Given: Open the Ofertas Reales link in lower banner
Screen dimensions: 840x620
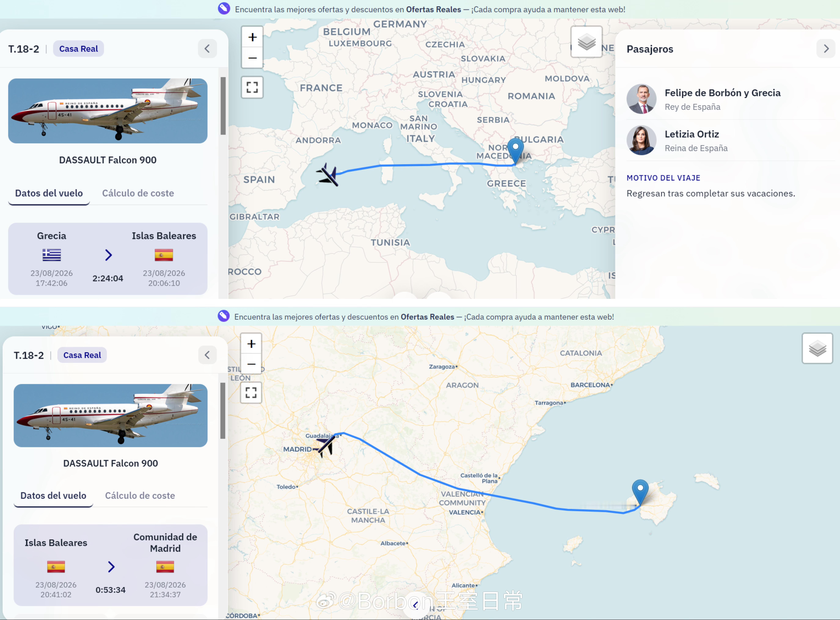Looking at the screenshot, I should 427,317.
